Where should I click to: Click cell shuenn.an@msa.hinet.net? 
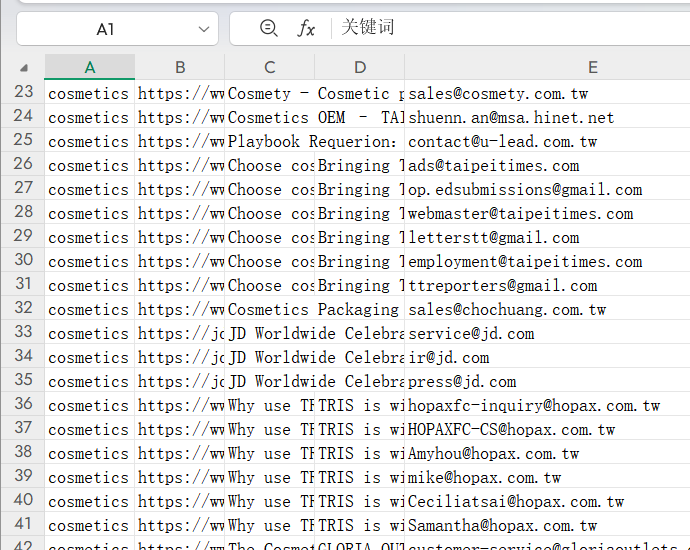coord(547,117)
